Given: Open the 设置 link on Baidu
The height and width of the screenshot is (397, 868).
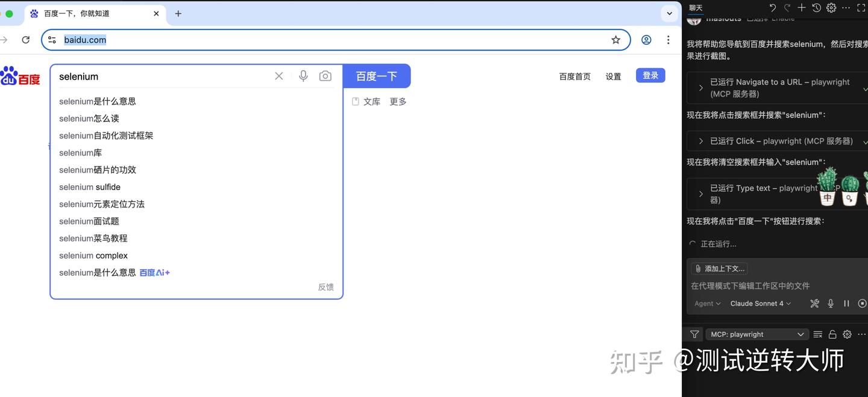Looking at the screenshot, I should [x=613, y=77].
